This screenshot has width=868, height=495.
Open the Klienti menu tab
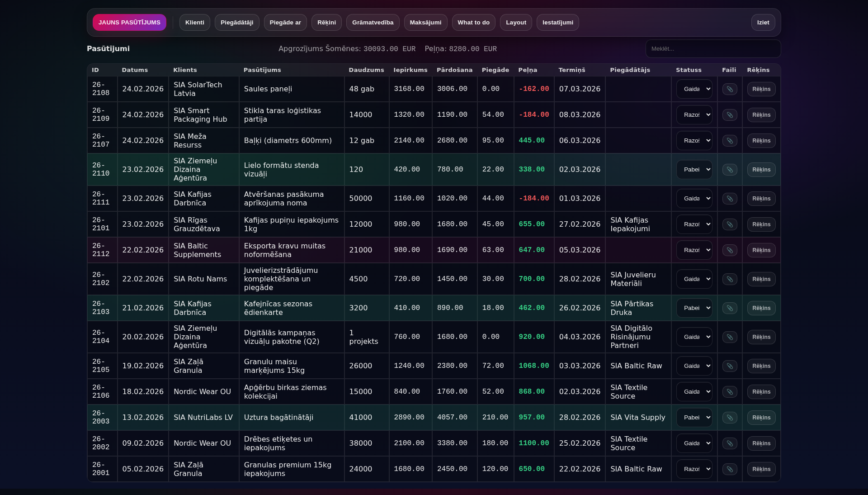(194, 23)
